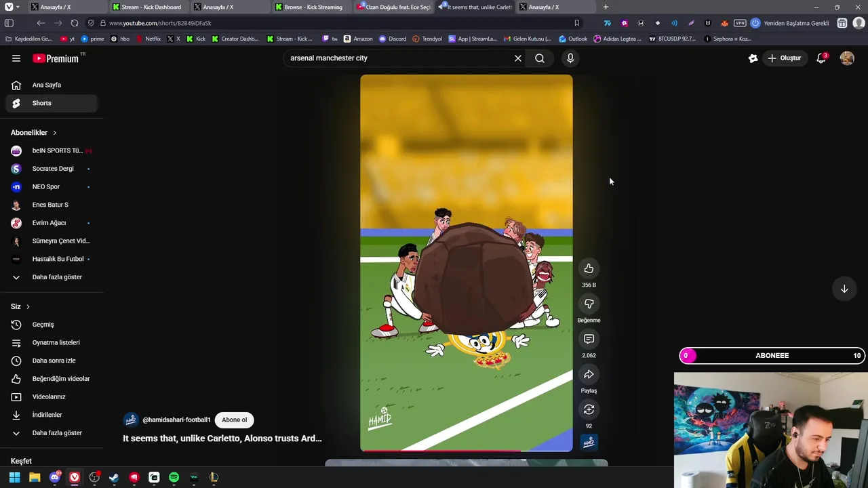Open Geçmiş history page
868x488 pixels.
click(52, 325)
